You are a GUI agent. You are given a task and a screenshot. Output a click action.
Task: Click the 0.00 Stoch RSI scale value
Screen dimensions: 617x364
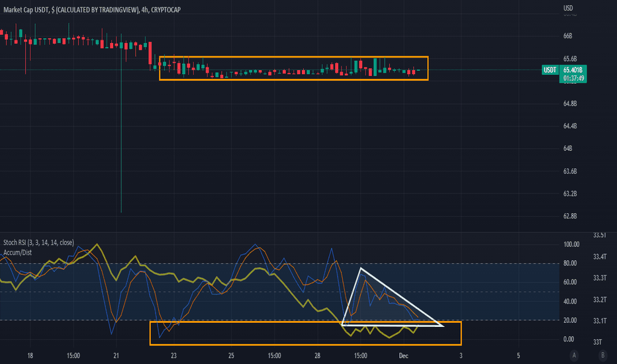569,340
